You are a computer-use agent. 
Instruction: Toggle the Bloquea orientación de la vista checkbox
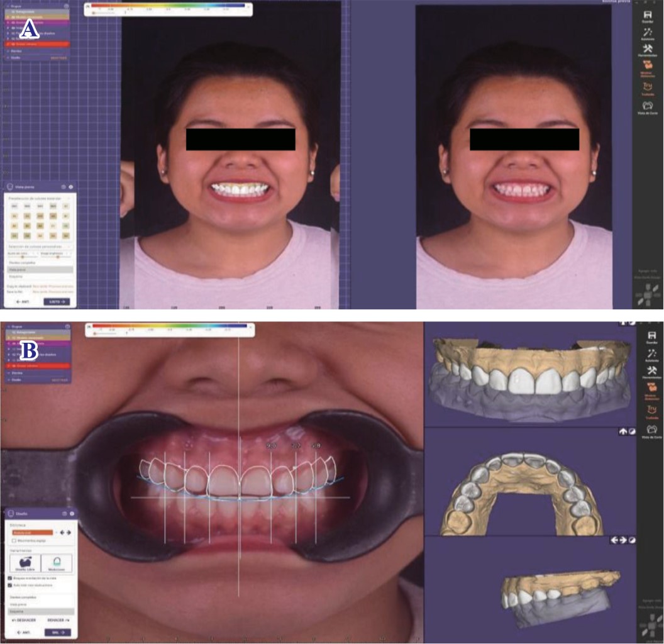(x=11, y=578)
